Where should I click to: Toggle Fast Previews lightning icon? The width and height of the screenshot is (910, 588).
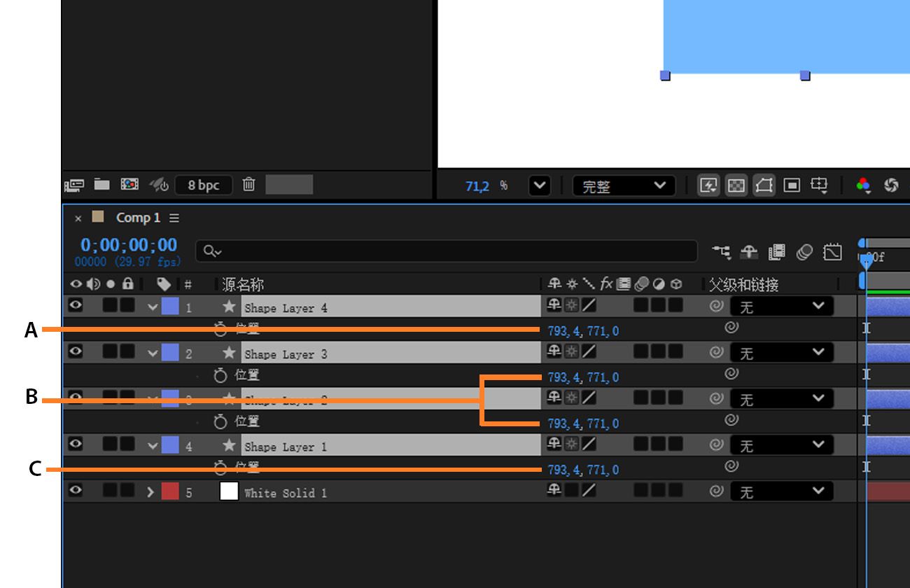pyautogui.click(x=708, y=185)
